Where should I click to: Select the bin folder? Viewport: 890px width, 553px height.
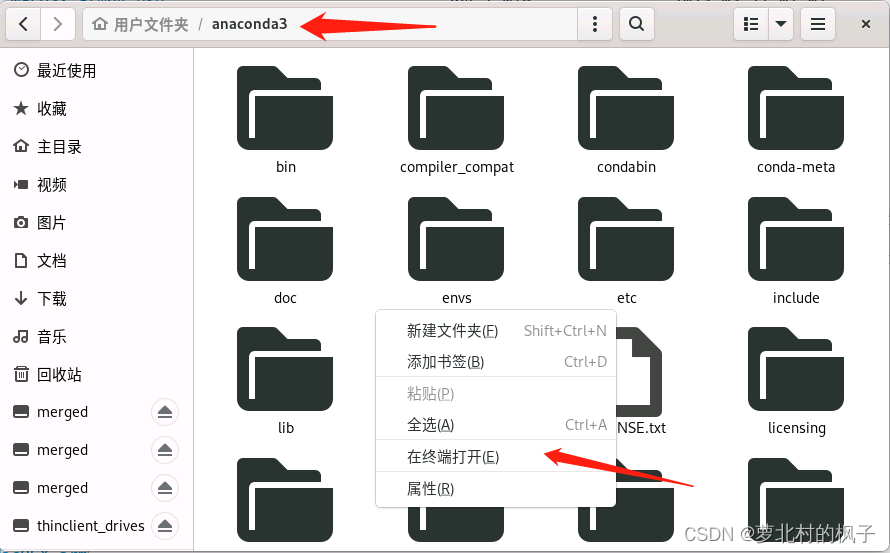click(285, 120)
